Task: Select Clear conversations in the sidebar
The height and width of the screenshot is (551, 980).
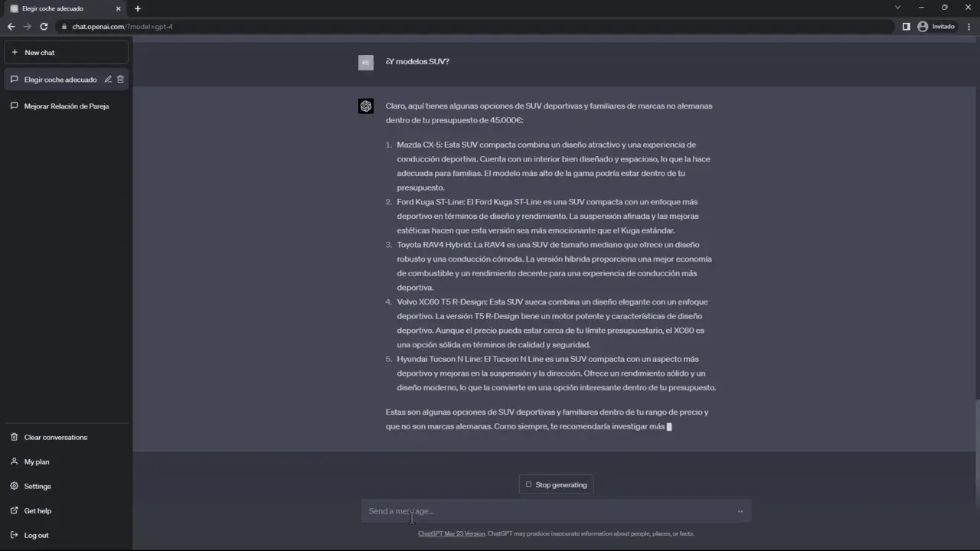Action: click(66, 438)
